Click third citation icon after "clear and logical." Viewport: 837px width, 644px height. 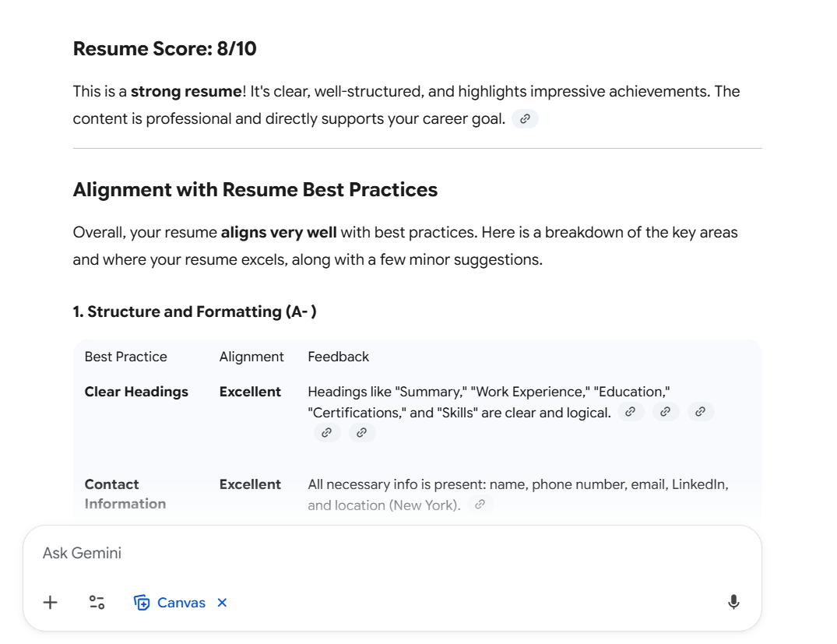(x=700, y=412)
